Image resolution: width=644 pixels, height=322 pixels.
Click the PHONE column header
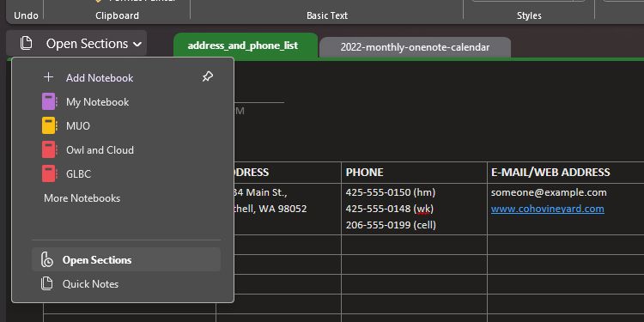(x=364, y=172)
